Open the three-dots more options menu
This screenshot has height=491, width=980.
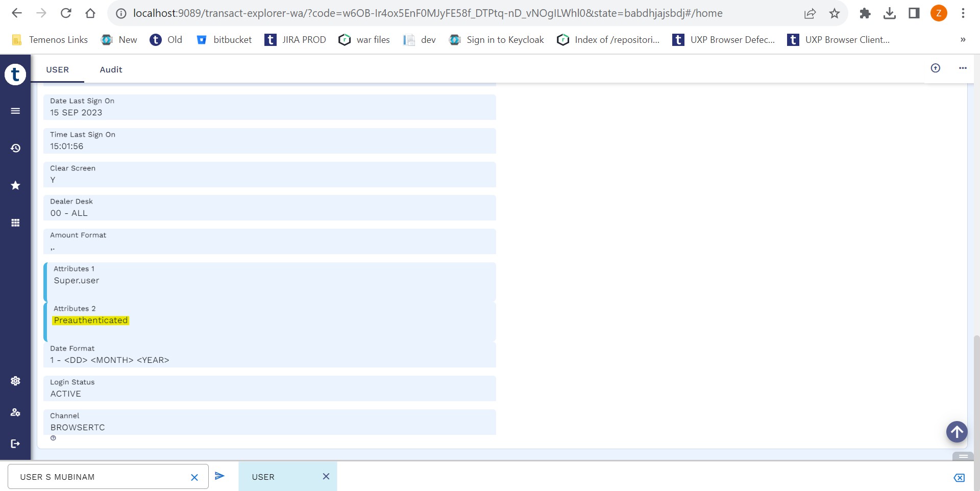(x=963, y=68)
